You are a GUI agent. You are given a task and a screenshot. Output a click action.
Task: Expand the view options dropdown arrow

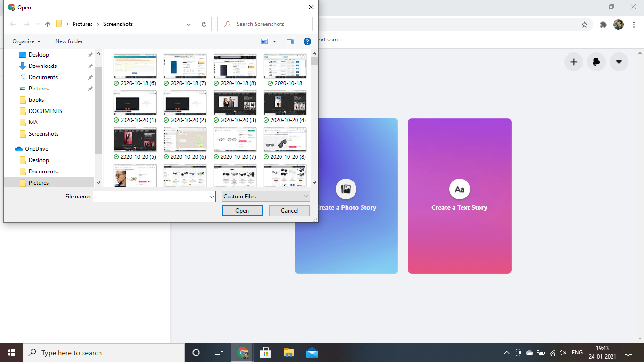[274, 41]
